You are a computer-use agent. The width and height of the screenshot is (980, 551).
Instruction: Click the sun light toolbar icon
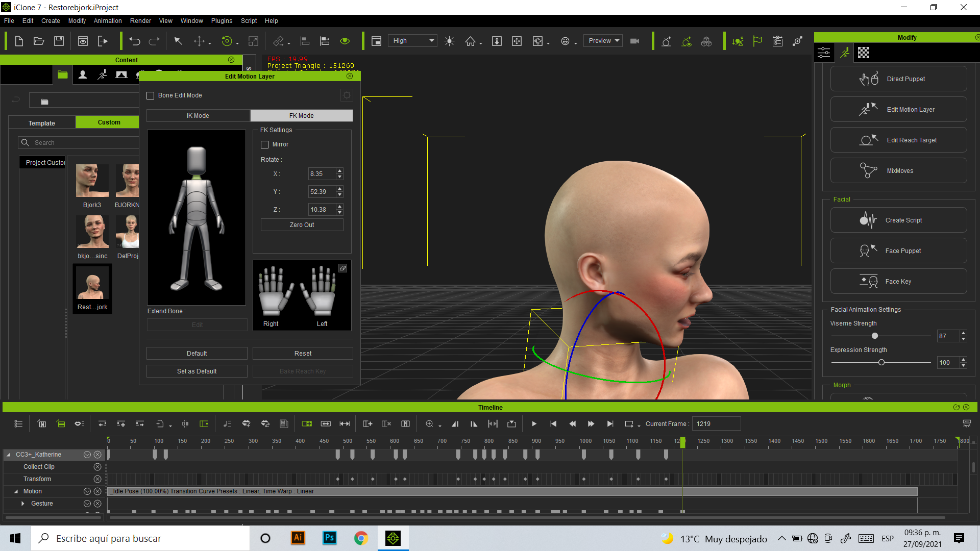tap(449, 41)
